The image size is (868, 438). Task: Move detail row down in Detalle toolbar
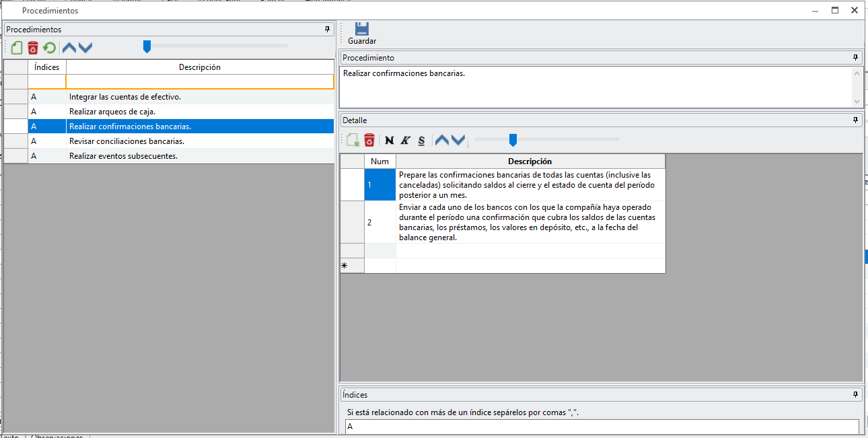point(458,140)
